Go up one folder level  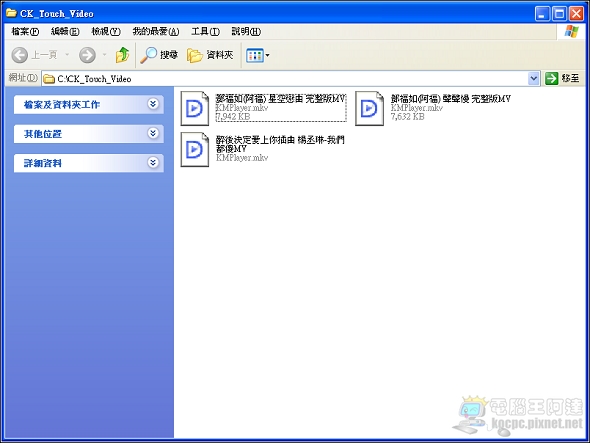[122, 55]
